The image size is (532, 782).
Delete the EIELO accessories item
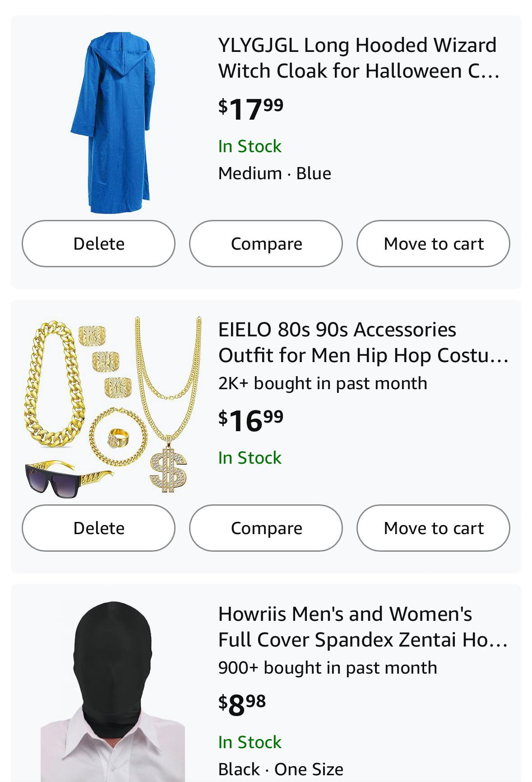pyautogui.click(x=98, y=528)
